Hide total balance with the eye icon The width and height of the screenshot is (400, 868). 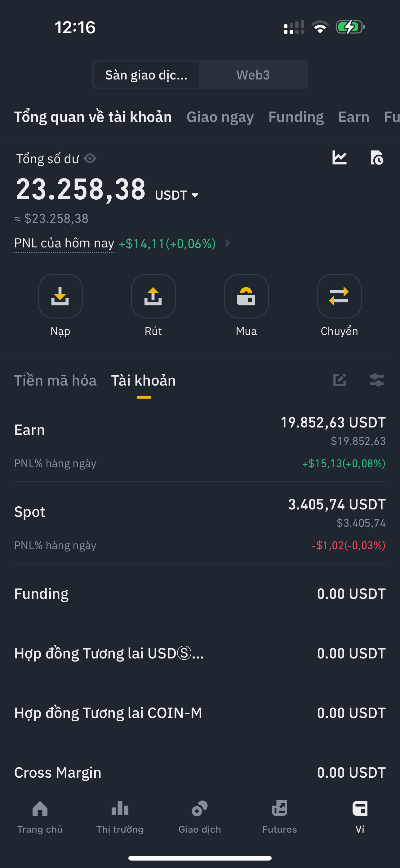(x=90, y=158)
